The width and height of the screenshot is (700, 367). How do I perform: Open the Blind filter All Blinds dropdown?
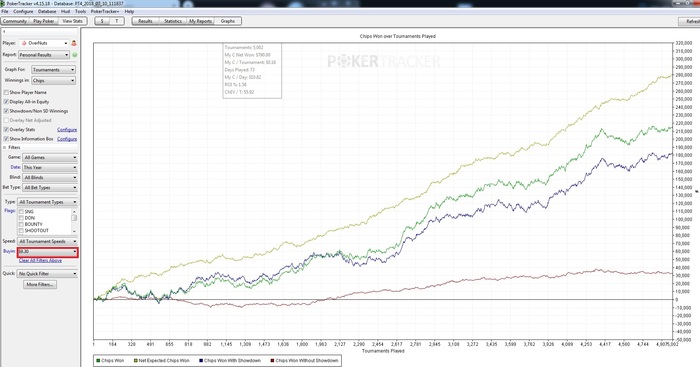click(50, 178)
